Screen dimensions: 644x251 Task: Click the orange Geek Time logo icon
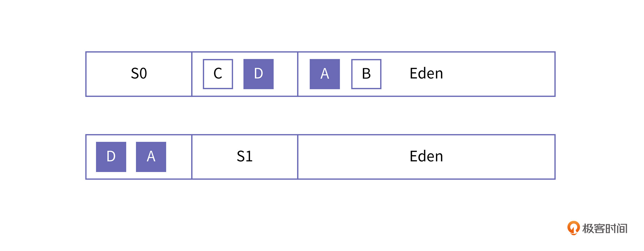tap(573, 228)
